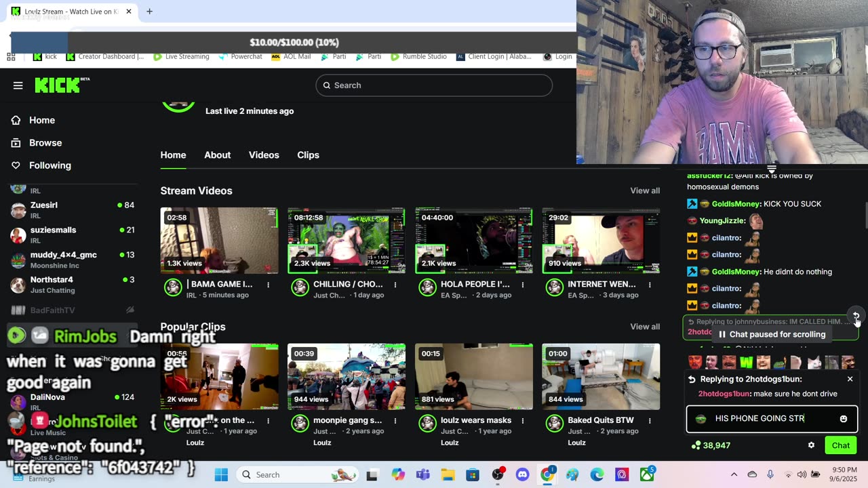Open options menu for CHILLING / CHO video

pyautogui.click(x=395, y=285)
